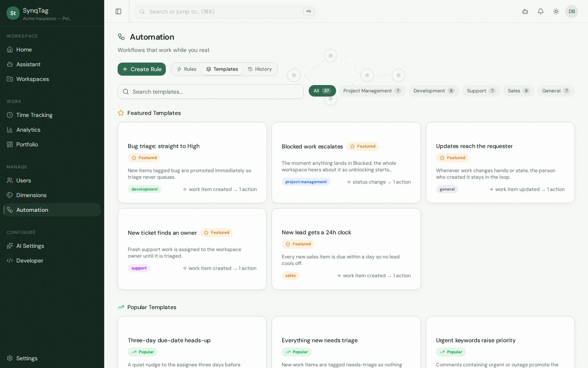Open Everything new needs triage template
This screenshot has width=588, height=368.
click(346, 342)
